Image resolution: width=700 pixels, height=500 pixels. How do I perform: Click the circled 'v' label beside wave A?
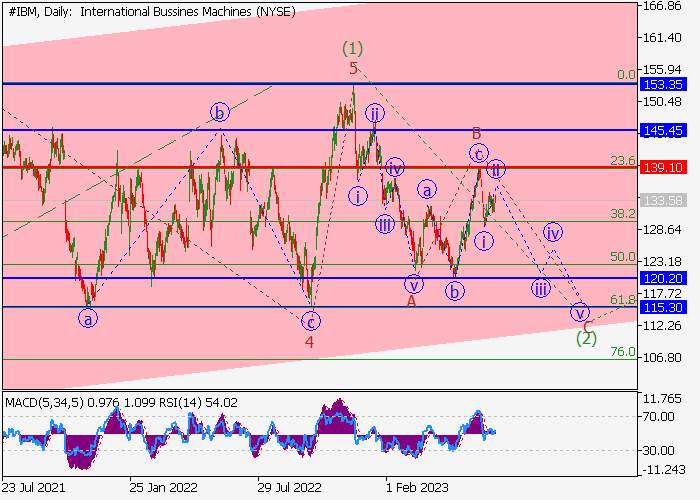[x=413, y=284]
